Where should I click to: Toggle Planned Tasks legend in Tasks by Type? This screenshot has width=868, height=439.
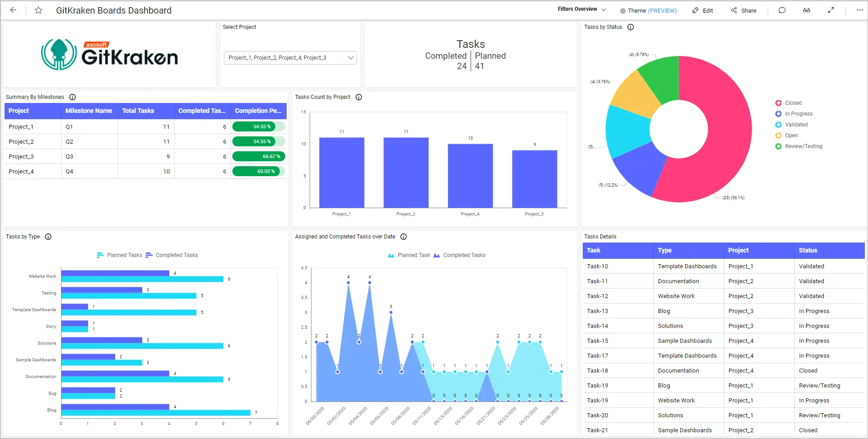(x=119, y=255)
